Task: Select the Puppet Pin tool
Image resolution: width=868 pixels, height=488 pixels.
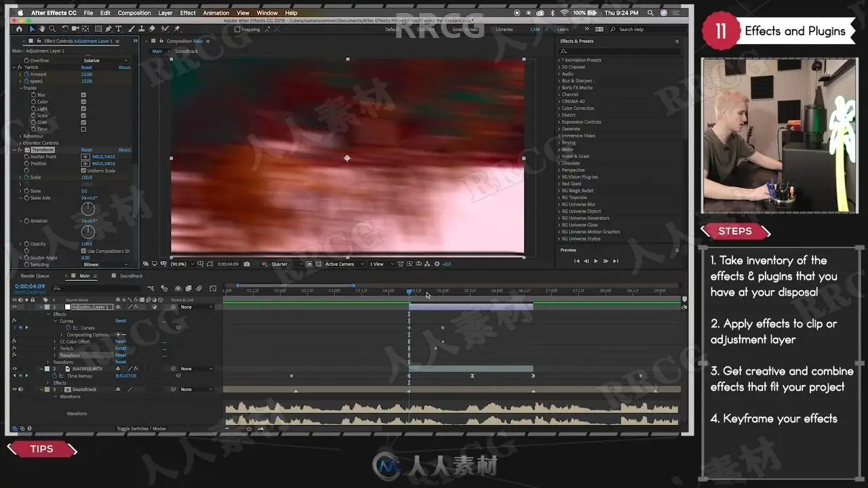Action: tap(177, 29)
